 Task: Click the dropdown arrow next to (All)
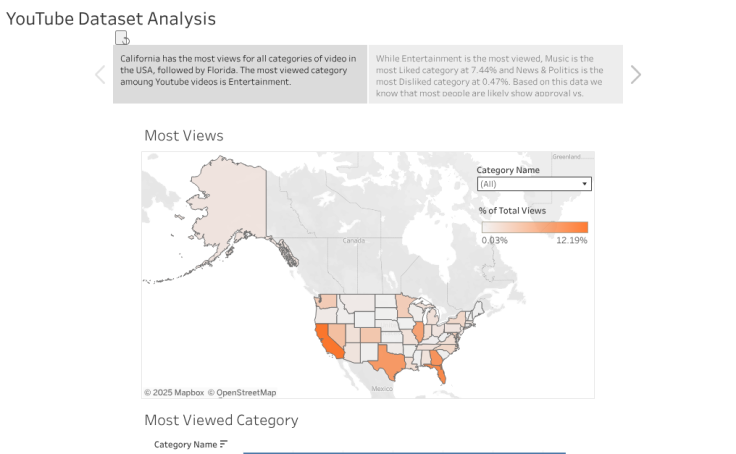(585, 184)
